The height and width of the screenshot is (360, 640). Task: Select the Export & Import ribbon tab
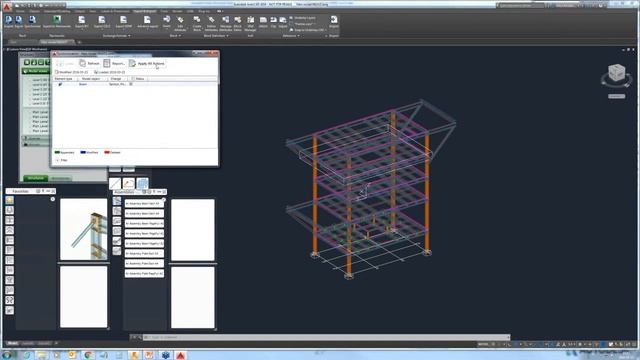pyautogui.click(x=144, y=11)
